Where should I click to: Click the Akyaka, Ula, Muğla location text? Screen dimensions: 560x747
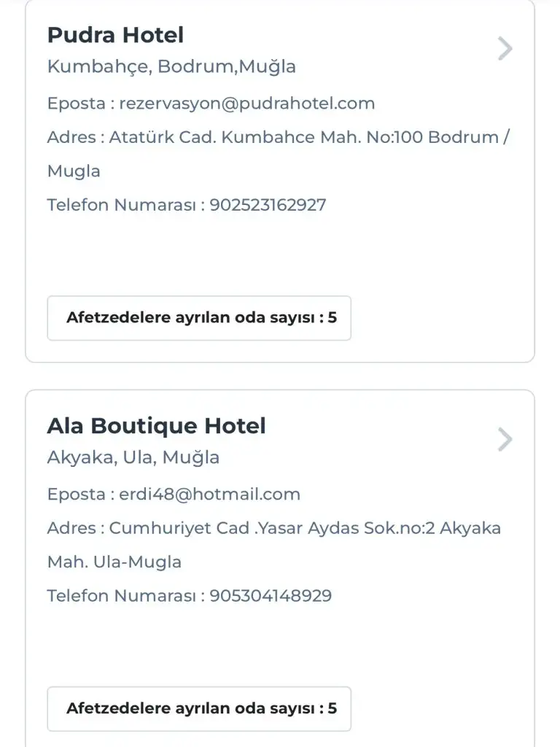tap(133, 458)
